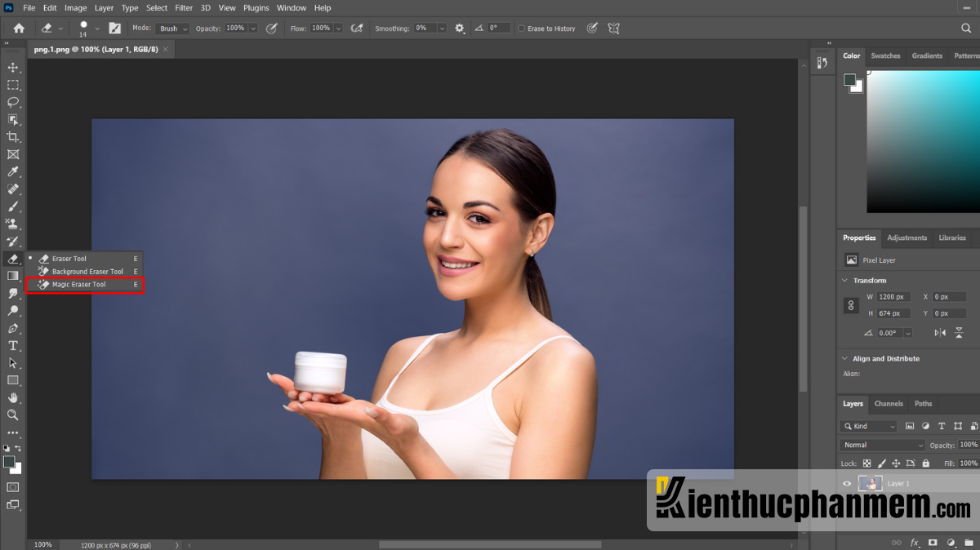Hide Layer 1 using the eye icon
980x550 pixels.
(847, 484)
